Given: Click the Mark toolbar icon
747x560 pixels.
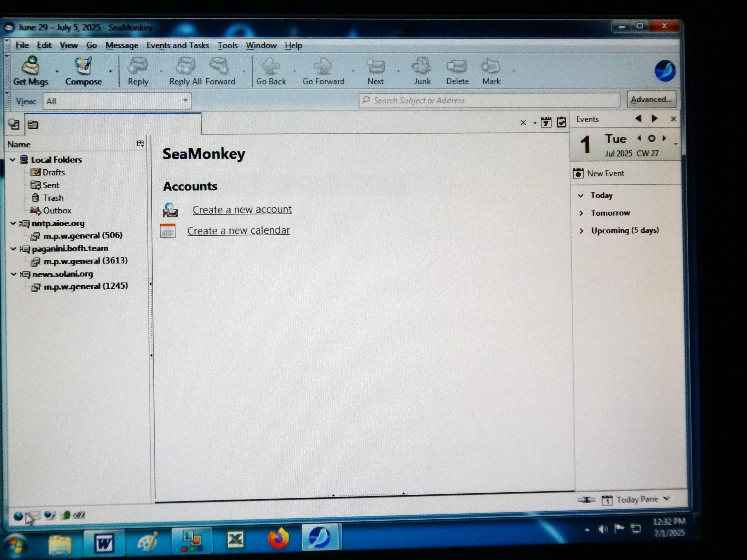Looking at the screenshot, I should pyautogui.click(x=491, y=66).
